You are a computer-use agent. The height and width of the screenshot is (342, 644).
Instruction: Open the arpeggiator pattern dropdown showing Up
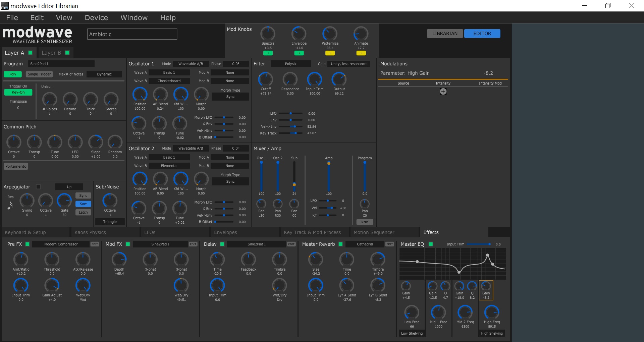click(69, 187)
